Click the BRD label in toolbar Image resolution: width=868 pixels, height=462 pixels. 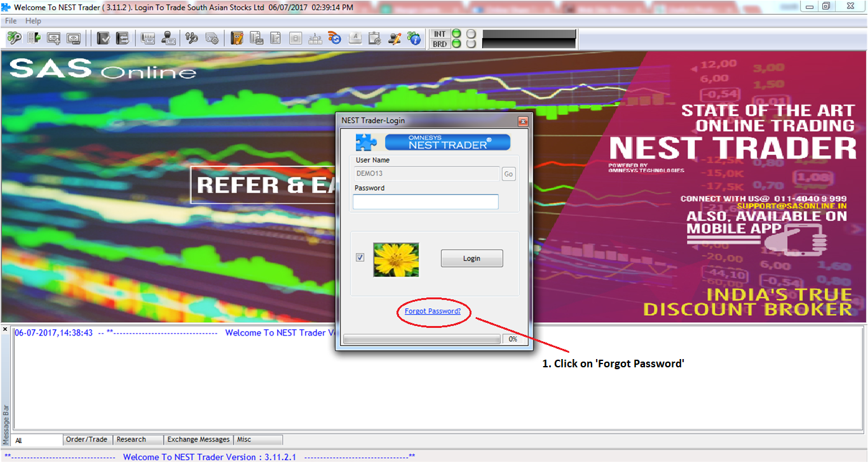[x=440, y=44]
